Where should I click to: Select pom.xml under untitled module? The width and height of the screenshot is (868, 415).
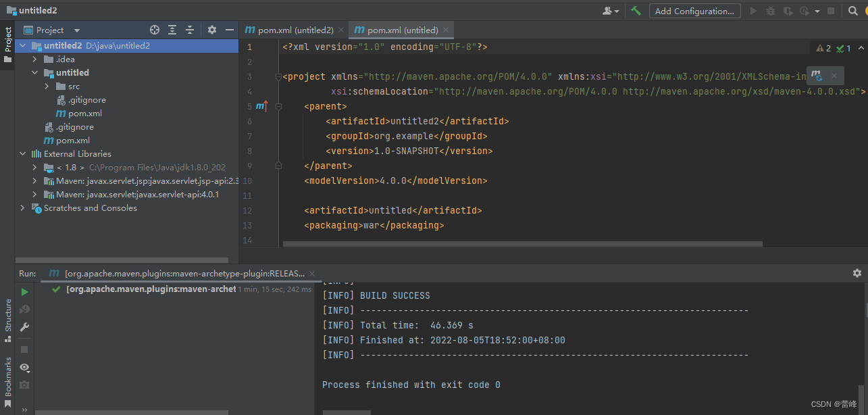79,114
